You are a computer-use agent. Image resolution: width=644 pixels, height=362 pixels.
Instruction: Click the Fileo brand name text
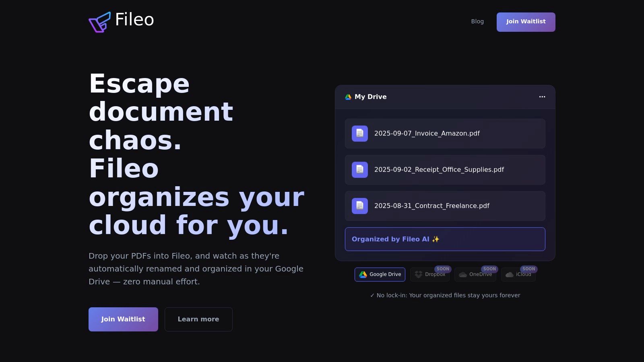134,20
